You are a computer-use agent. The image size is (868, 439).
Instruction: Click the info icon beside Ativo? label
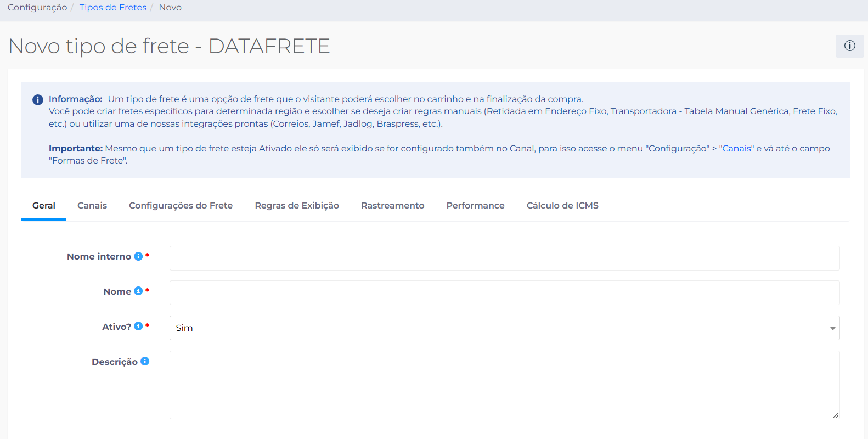(x=138, y=326)
